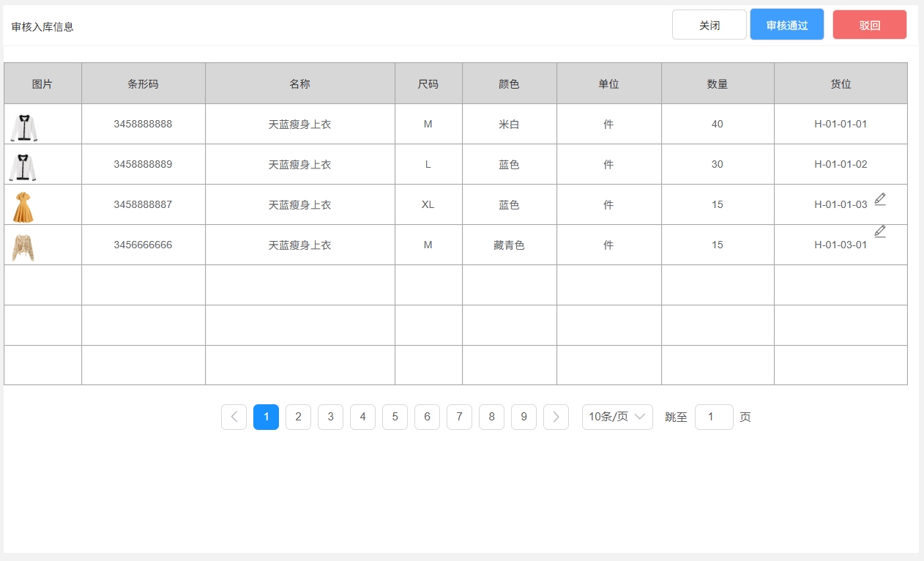
Task: Click the 条形码 column header
Action: (143, 83)
